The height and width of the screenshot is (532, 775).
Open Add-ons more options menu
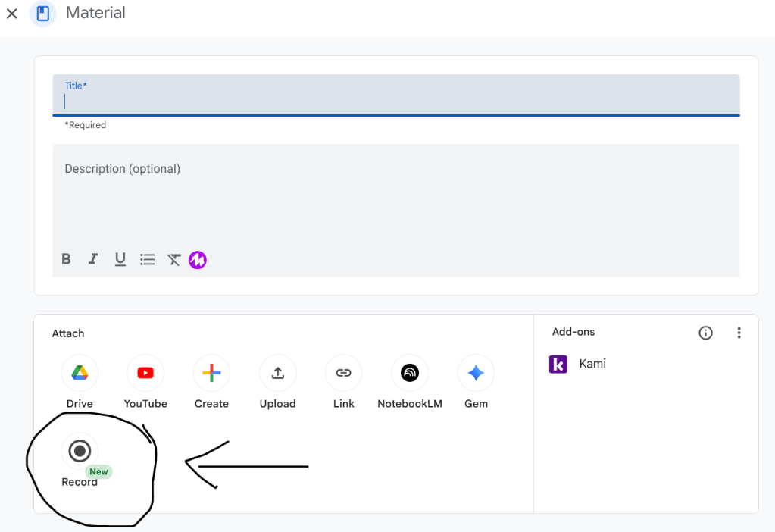click(x=739, y=333)
